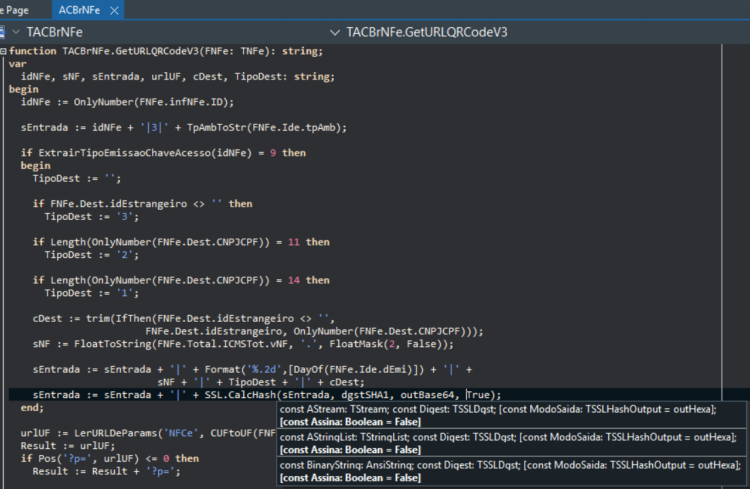Click the Length check line equal to 14
The image size is (750, 489).
point(181,280)
